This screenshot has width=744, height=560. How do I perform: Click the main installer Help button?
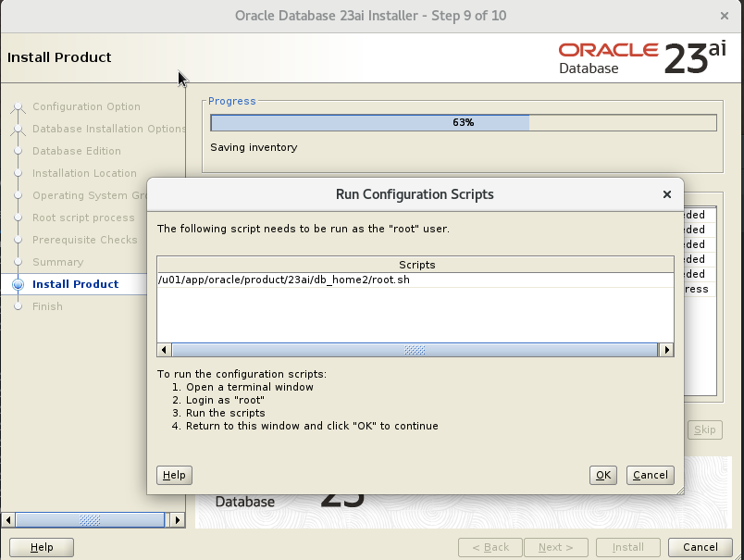pos(42,547)
